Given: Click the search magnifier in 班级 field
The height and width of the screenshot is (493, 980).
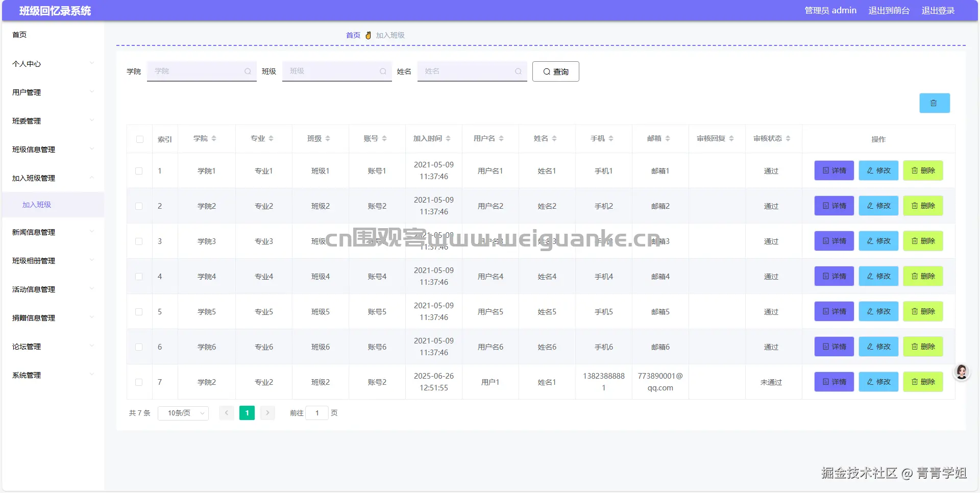Looking at the screenshot, I should 383,71.
